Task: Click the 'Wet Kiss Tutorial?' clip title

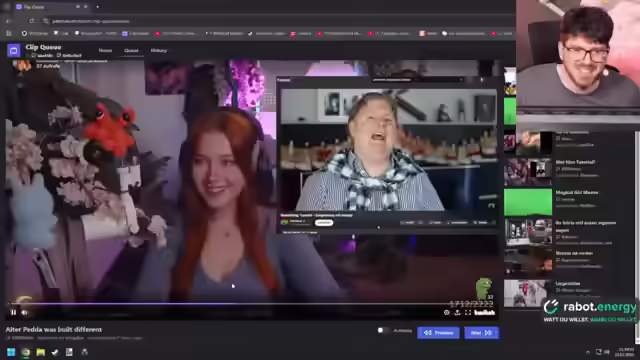Action: (x=575, y=162)
